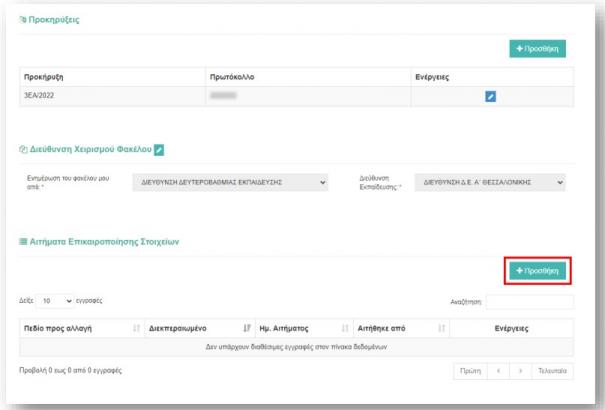Open the Διεύθυνση Εκπαίδευσης dropdown

pos(492,183)
